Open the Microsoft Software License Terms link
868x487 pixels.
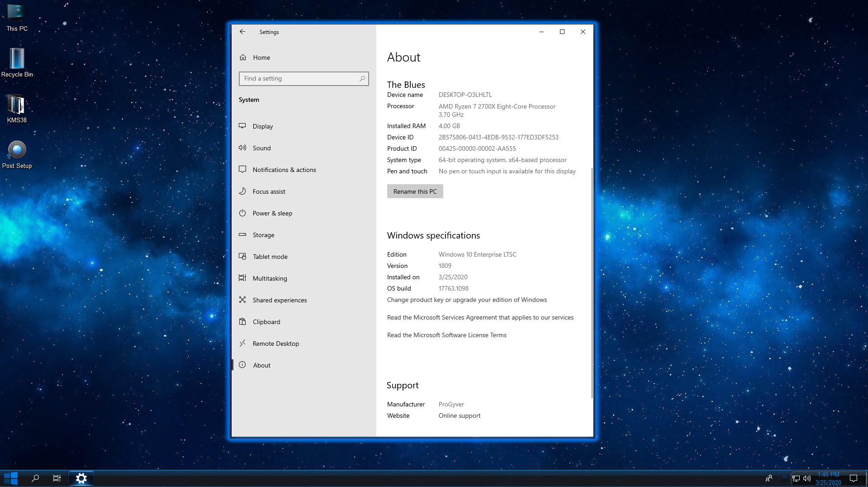[x=446, y=335]
